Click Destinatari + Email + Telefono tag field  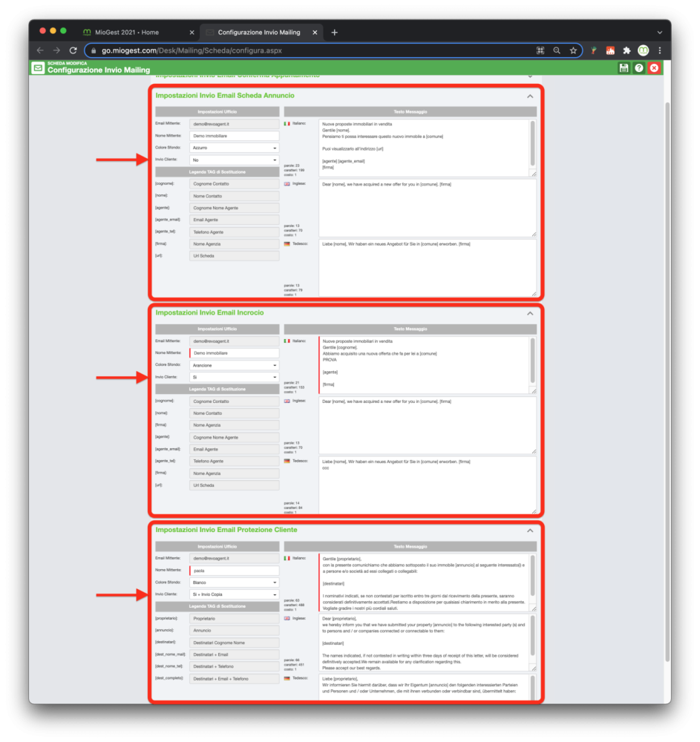(235, 679)
